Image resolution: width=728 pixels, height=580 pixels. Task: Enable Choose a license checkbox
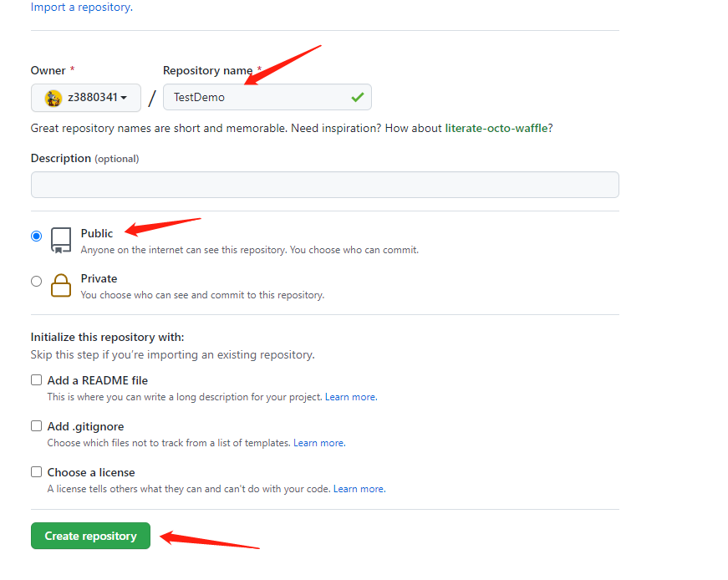(36, 472)
